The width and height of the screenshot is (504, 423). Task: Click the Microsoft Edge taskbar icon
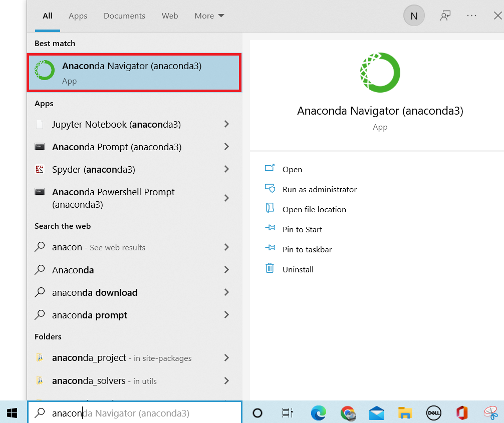pos(318,412)
